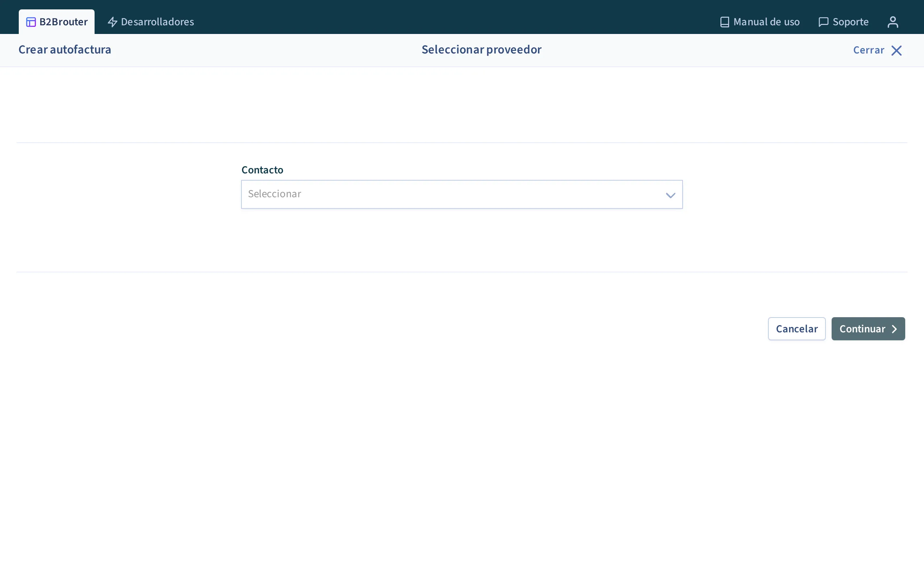Open the B2Brouter tab

pyautogui.click(x=57, y=22)
